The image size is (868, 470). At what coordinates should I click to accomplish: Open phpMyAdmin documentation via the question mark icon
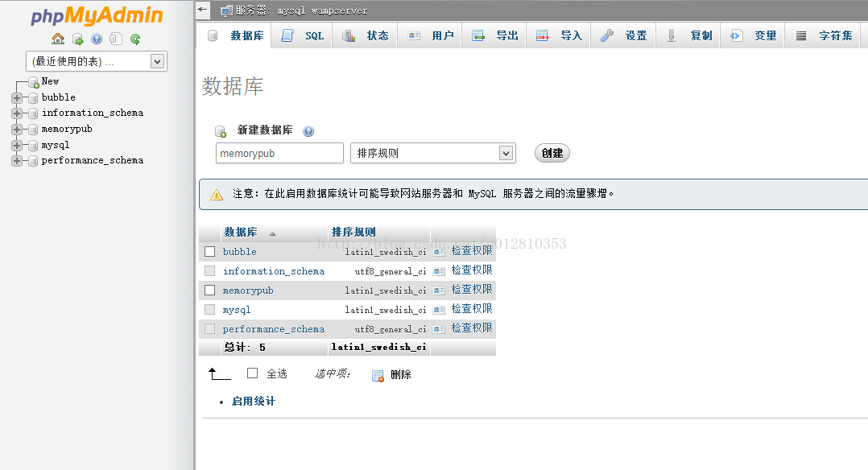coord(97,38)
